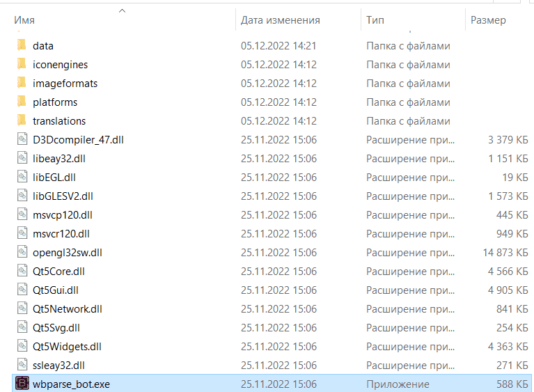This screenshot has width=534, height=392.
Task: Click the D3Dcompiler_47.dll file icon
Action: pyautogui.click(x=22, y=139)
